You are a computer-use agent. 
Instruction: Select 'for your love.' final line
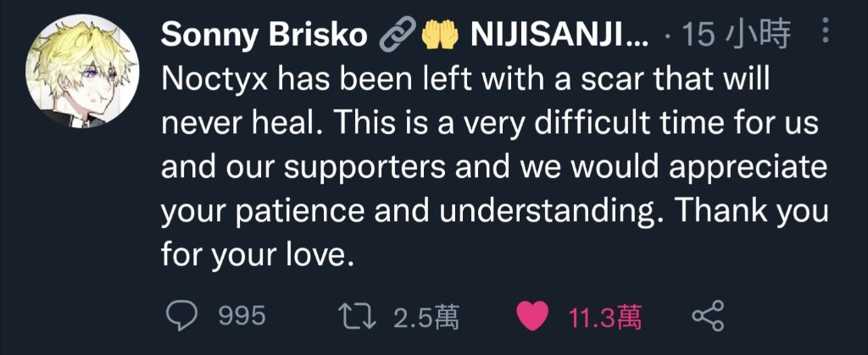[257, 255]
